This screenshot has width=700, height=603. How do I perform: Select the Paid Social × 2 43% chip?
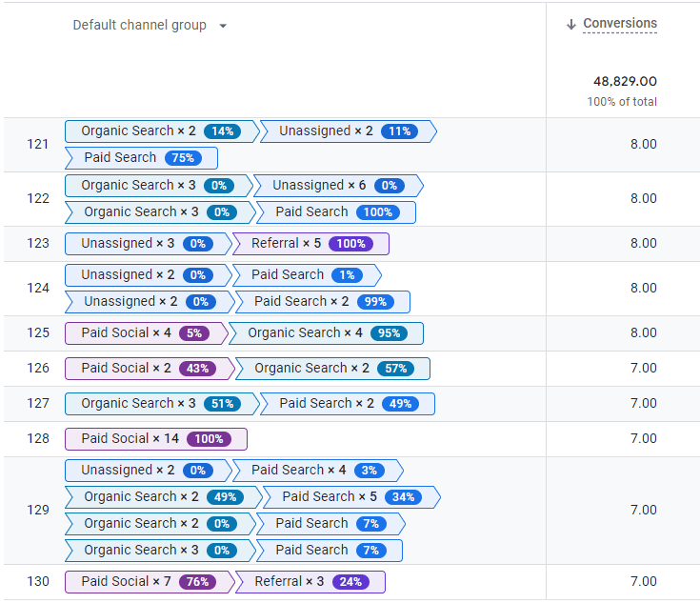148,369
